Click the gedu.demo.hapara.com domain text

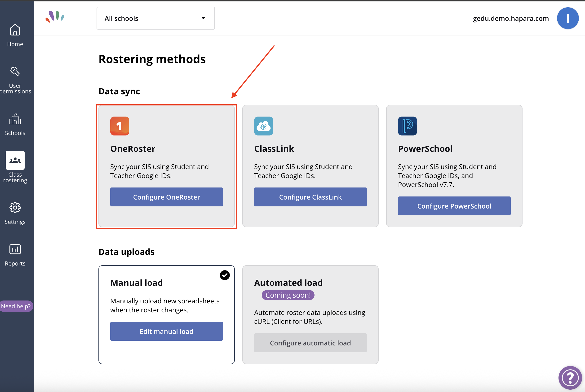511,18
